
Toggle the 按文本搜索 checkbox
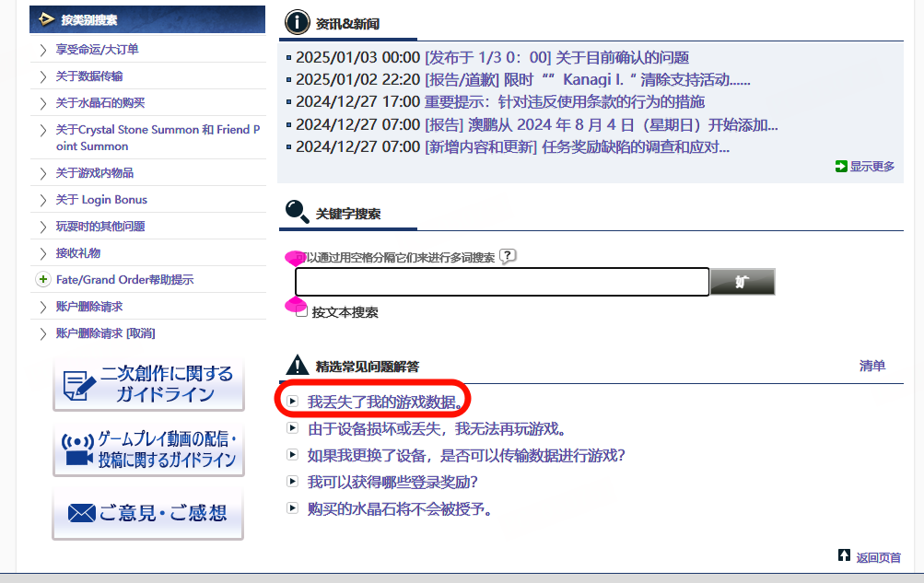point(301,311)
